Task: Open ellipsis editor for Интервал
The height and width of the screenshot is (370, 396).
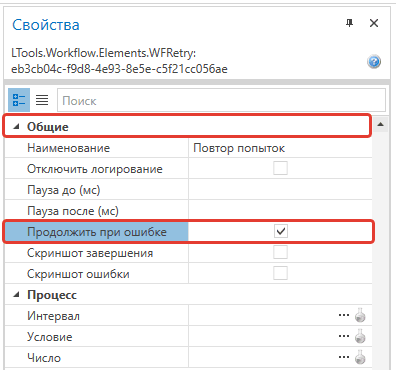Action: click(x=344, y=315)
